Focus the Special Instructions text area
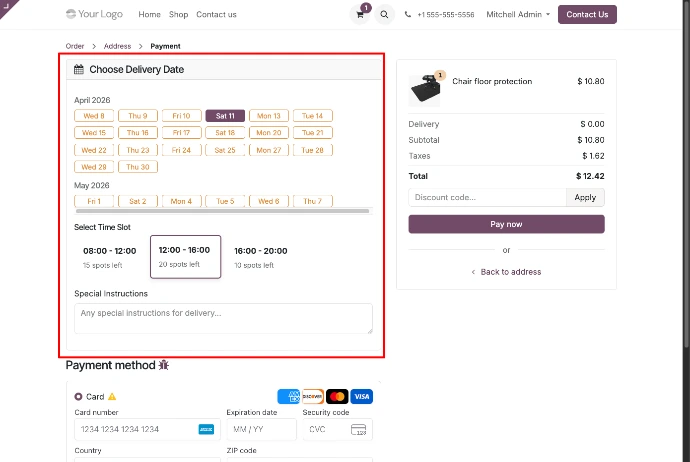Image resolution: width=690 pixels, height=462 pixels. point(223,318)
